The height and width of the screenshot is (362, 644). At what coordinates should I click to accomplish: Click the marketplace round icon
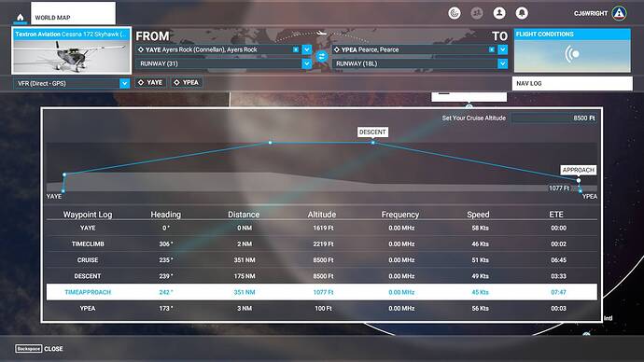pos(455,13)
